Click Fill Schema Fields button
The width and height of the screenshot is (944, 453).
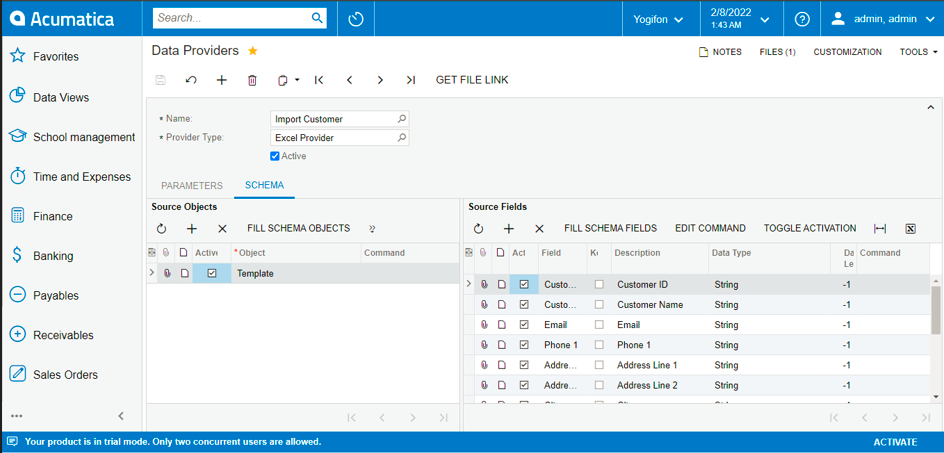point(610,228)
